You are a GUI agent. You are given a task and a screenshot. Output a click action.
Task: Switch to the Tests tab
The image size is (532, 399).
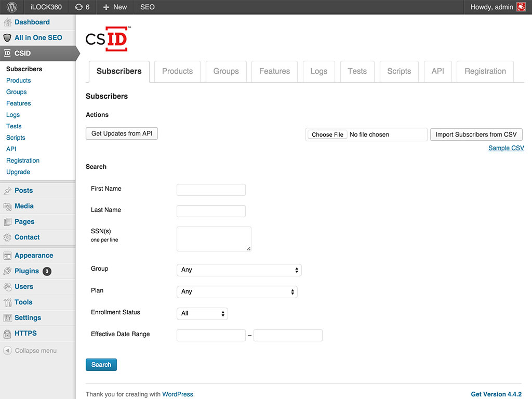point(357,71)
